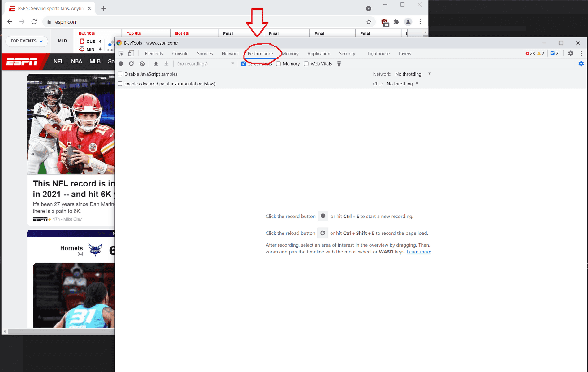The image size is (588, 372).
Task: Click the Learn more link
Action: [419, 252]
